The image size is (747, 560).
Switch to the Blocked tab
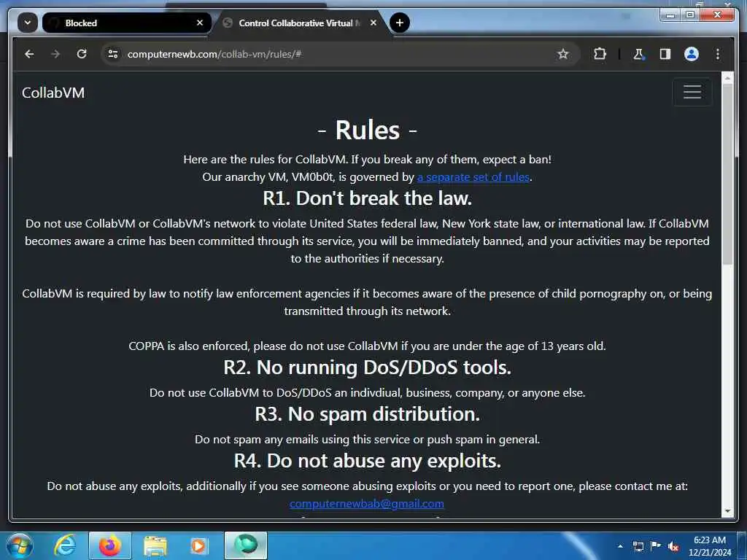[127, 23]
